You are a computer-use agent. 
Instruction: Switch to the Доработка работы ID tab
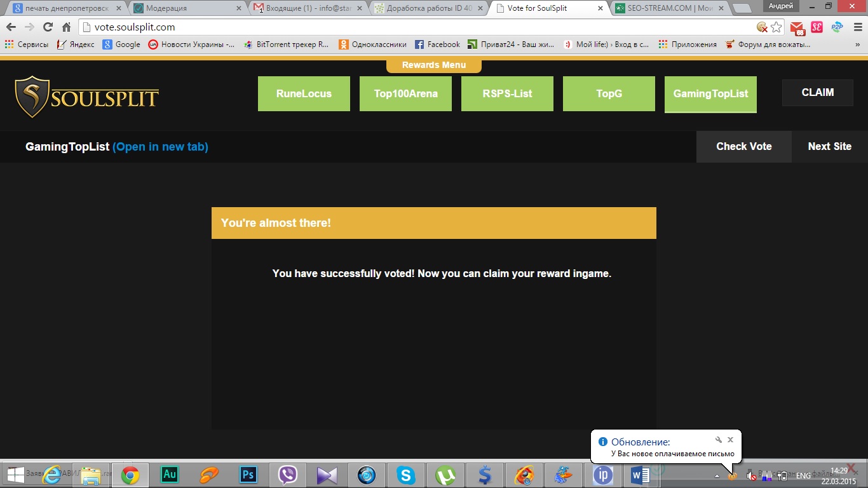(427, 8)
